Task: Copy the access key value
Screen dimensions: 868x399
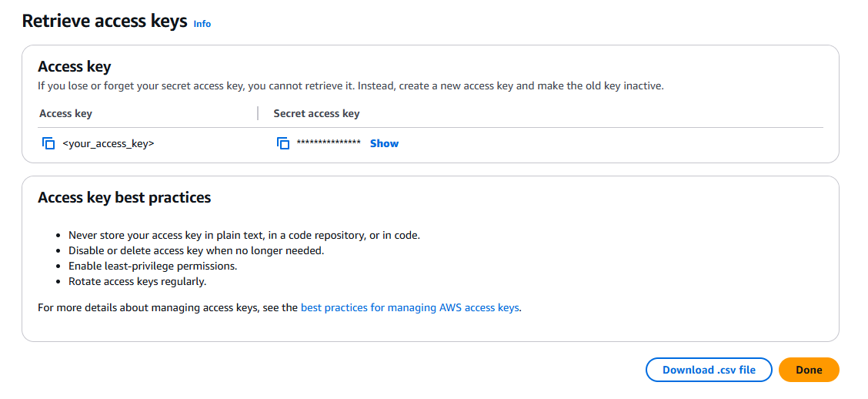Action: [x=48, y=143]
